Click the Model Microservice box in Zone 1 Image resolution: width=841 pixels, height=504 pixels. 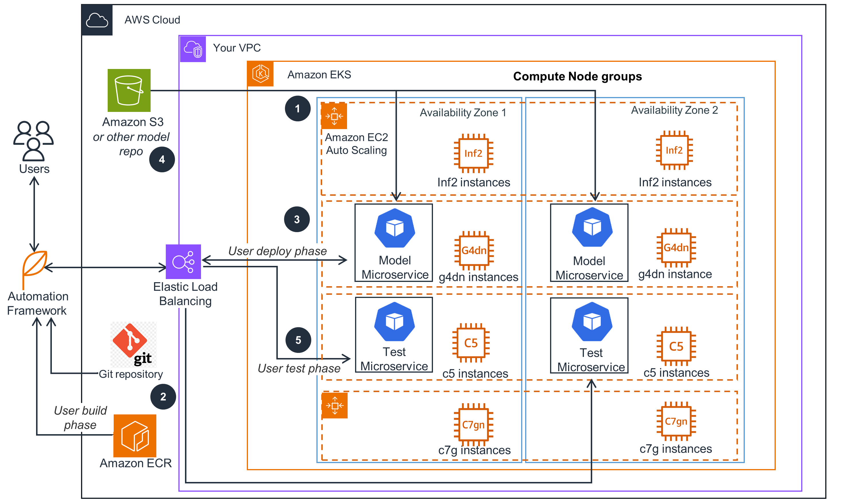[x=393, y=242]
